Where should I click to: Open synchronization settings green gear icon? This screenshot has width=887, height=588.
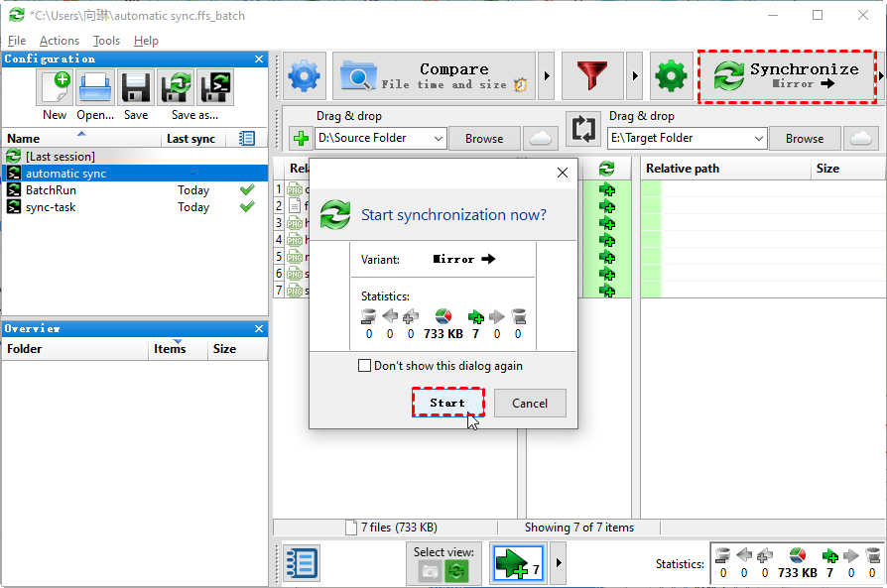(672, 76)
